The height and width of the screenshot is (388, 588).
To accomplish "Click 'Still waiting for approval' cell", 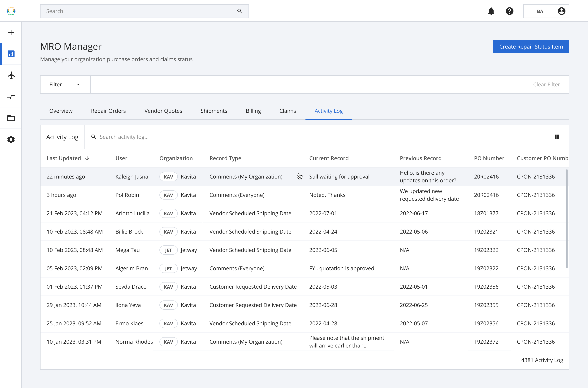I will (339, 177).
